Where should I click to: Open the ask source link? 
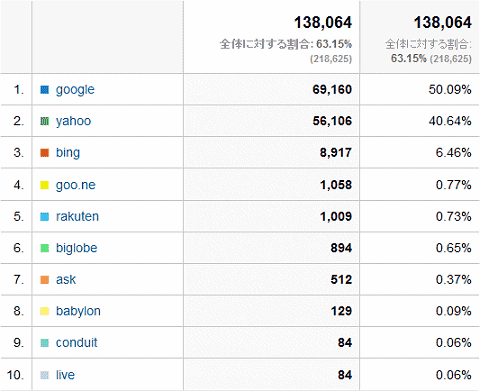click(x=66, y=279)
